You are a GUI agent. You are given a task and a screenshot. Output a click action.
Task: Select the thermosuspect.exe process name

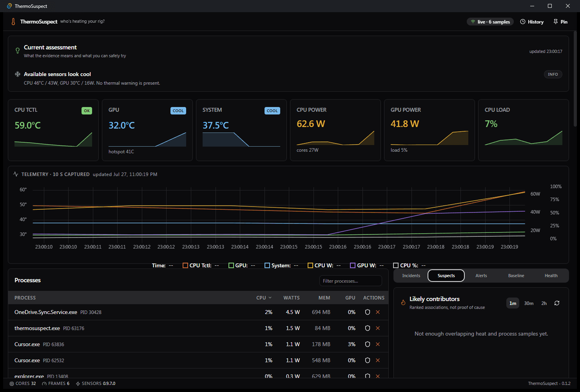pyautogui.click(x=37, y=328)
